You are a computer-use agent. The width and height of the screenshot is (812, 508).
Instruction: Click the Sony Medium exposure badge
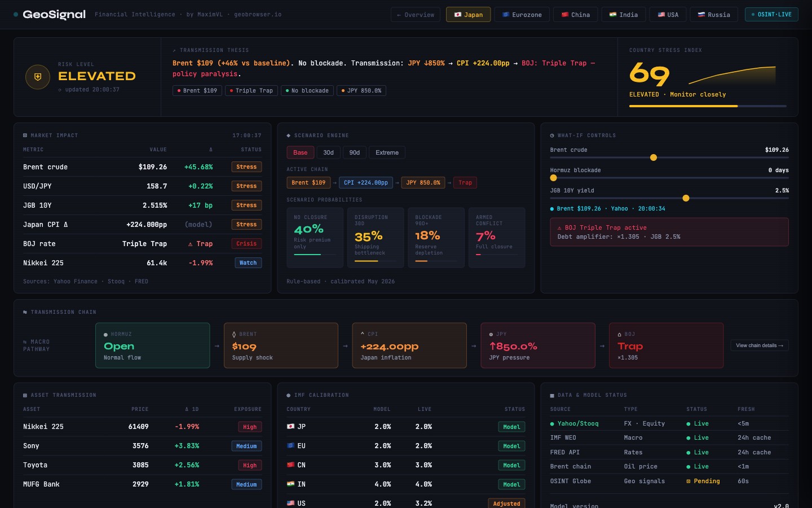click(x=246, y=446)
